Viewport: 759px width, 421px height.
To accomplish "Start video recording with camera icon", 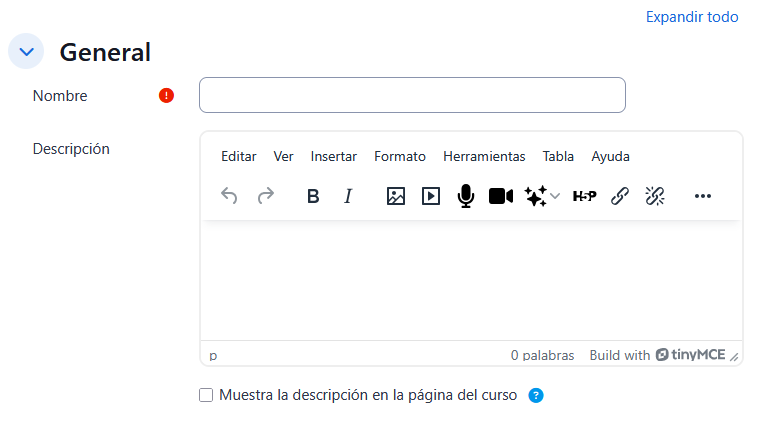I will point(500,196).
